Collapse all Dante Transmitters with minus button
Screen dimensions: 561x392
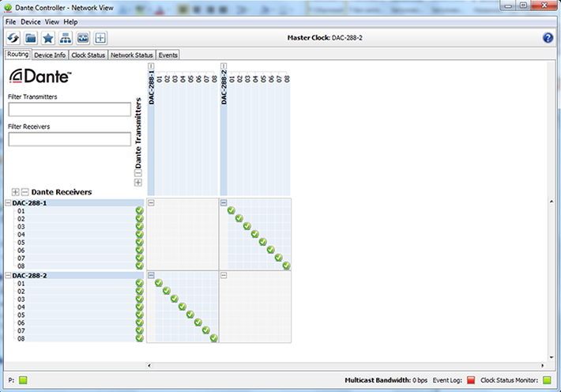pos(138,173)
